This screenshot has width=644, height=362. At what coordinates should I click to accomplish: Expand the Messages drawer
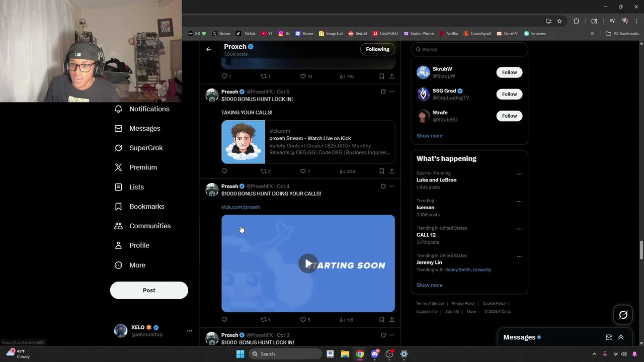621,337
